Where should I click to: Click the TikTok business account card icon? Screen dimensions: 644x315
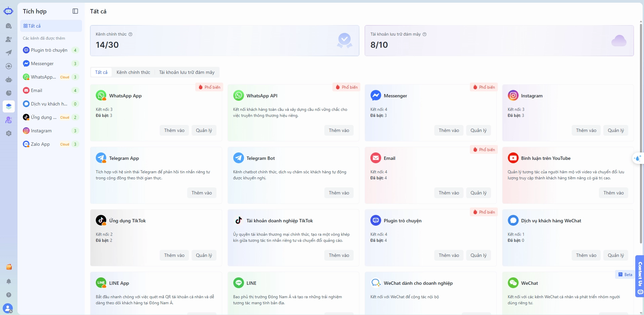coord(239,221)
